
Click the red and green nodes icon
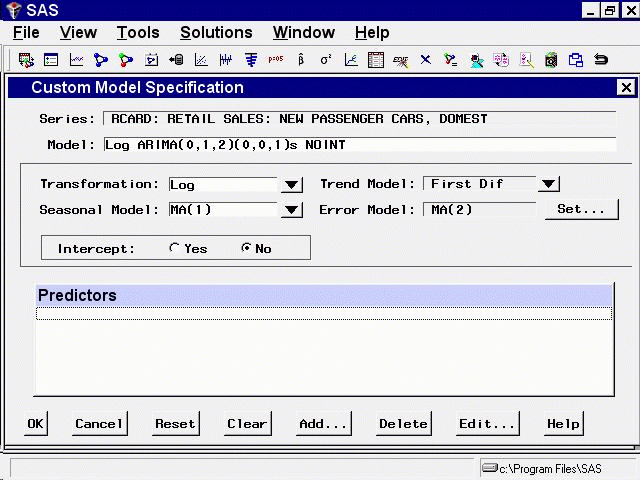[126, 60]
